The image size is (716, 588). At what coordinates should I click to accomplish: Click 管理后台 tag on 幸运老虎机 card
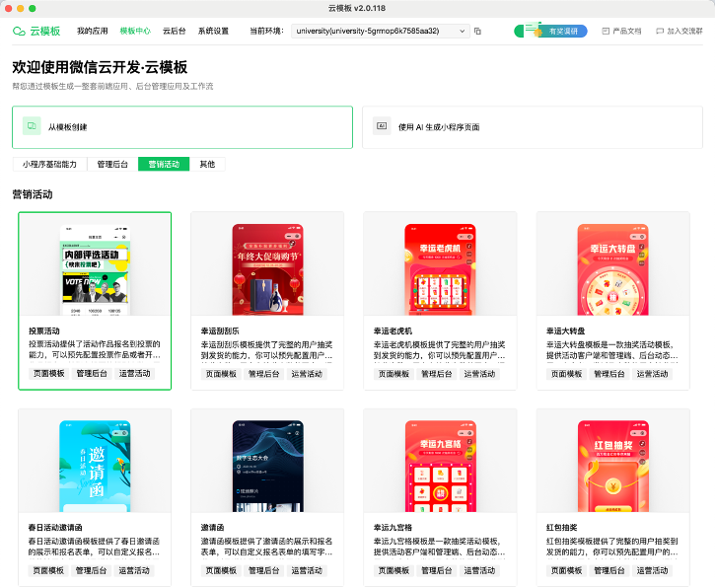pos(437,374)
